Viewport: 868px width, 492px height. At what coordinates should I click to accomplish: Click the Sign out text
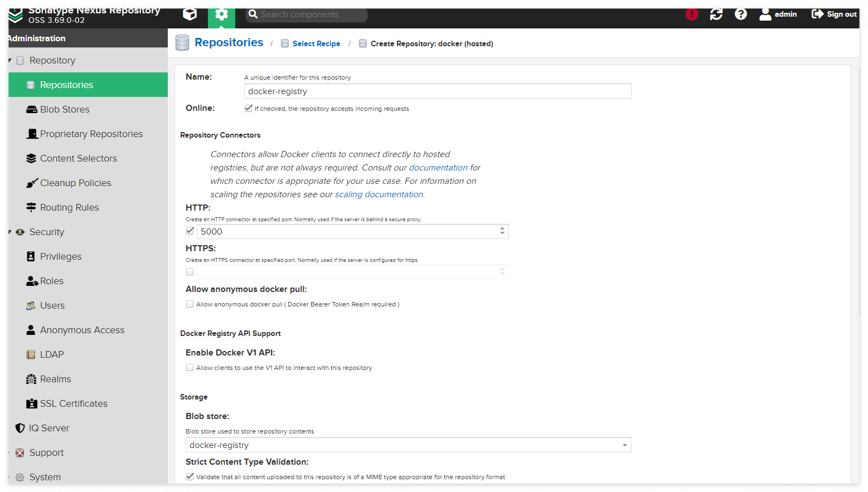pyautogui.click(x=842, y=14)
